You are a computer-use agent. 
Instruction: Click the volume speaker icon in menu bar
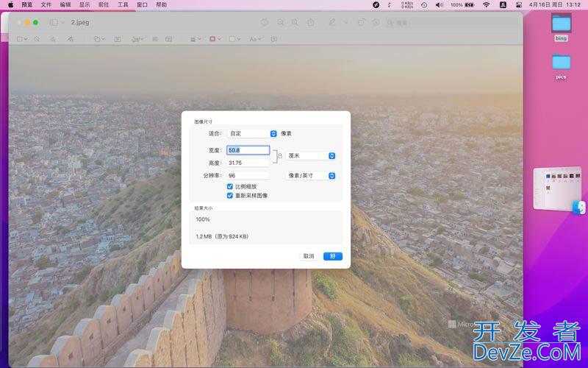pos(439,5)
